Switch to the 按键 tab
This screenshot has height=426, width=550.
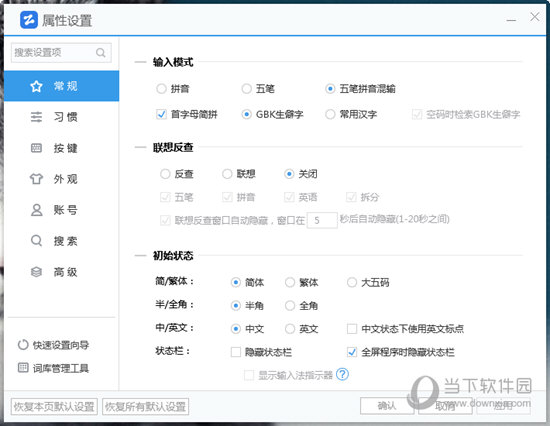coord(62,148)
